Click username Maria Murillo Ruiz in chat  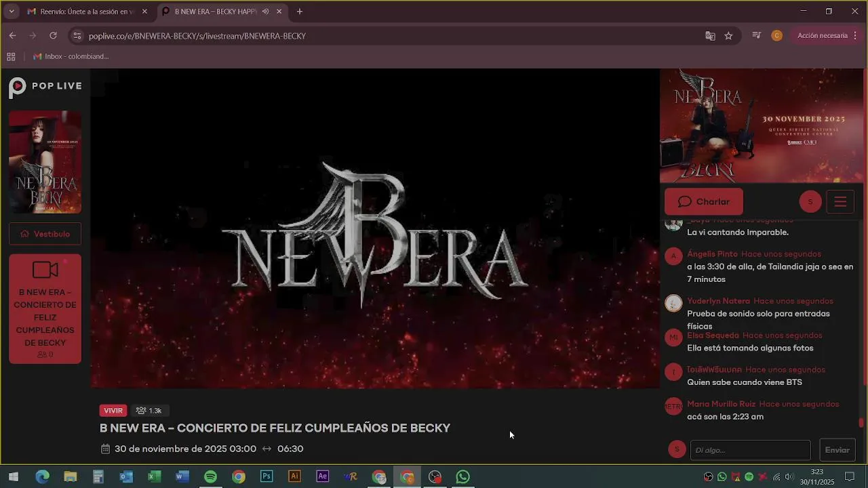[721, 404]
